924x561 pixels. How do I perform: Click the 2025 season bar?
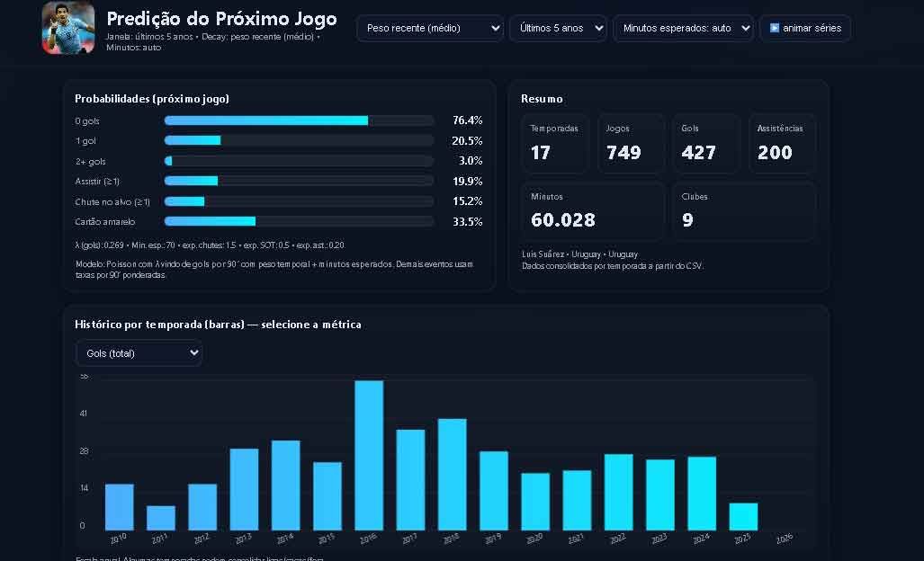[x=743, y=517]
